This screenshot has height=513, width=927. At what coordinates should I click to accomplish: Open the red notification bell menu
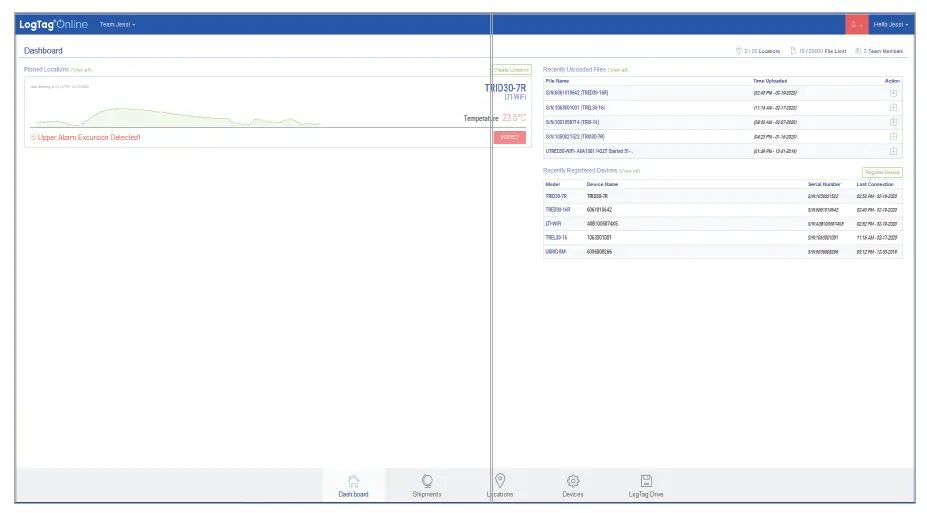[x=856, y=25]
